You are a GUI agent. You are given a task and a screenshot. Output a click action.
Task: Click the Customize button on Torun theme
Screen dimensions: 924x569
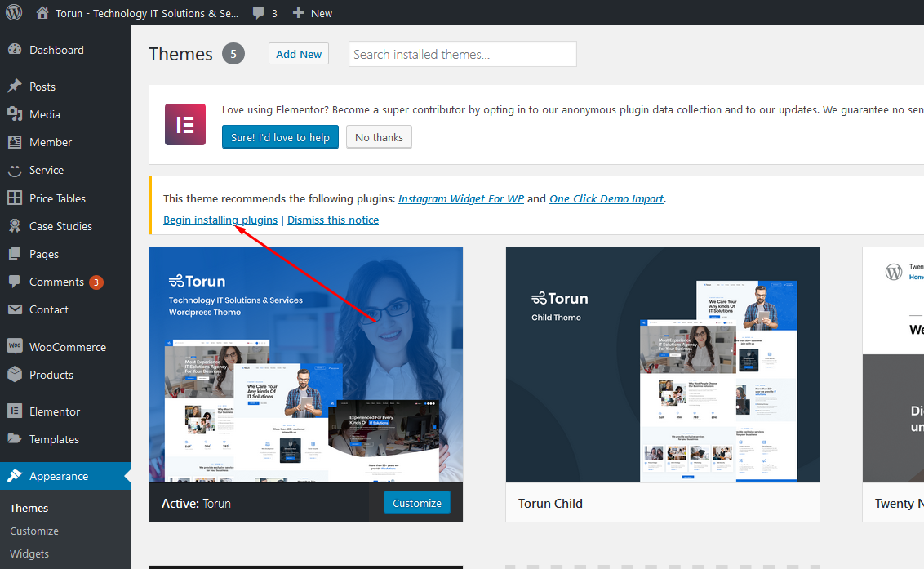pos(416,502)
